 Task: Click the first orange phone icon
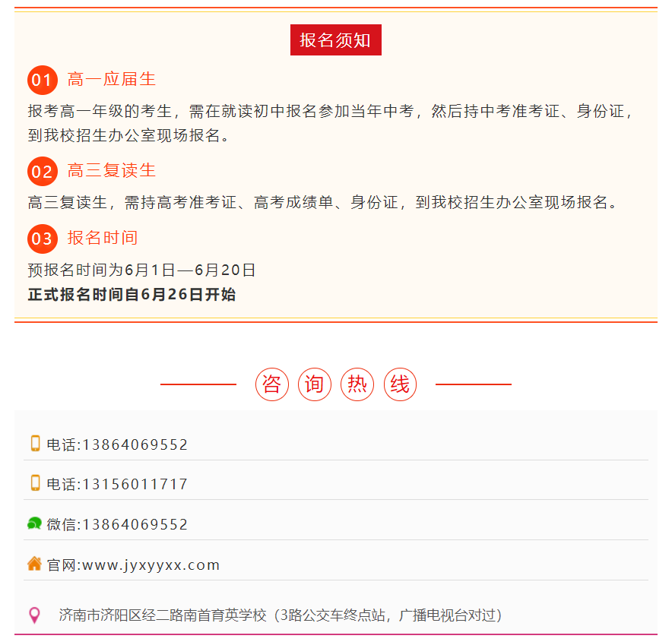[x=35, y=444]
